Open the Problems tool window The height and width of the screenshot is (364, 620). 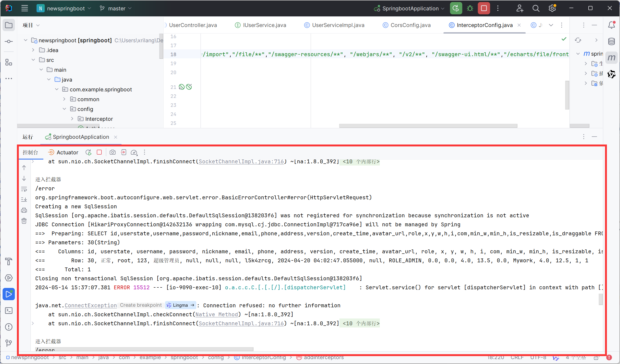[9, 327]
